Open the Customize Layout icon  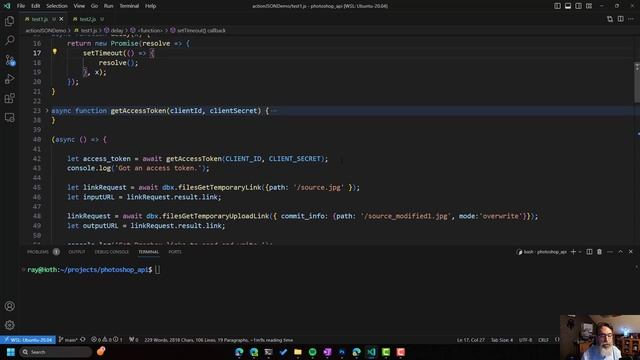point(589,6)
